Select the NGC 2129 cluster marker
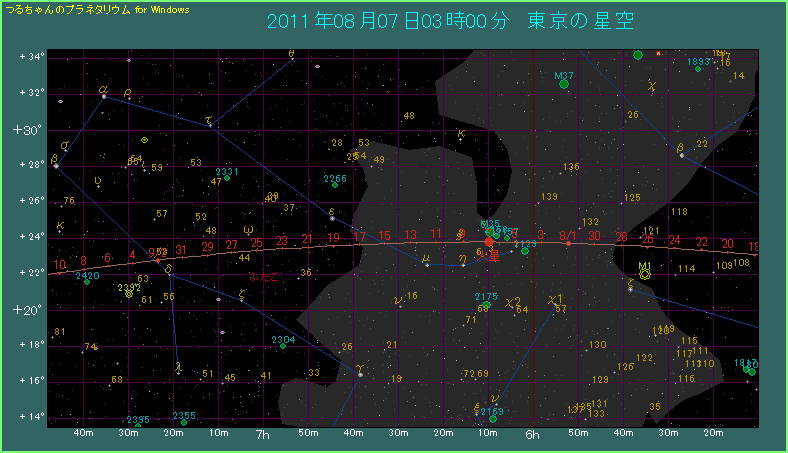The width and height of the screenshot is (788, 453). [x=525, y=250]
